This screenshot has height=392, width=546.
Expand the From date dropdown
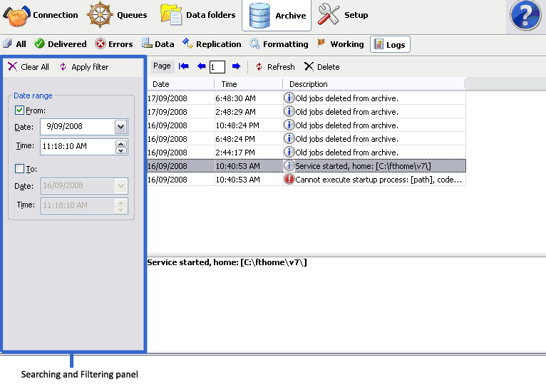(x=120, y=126)
